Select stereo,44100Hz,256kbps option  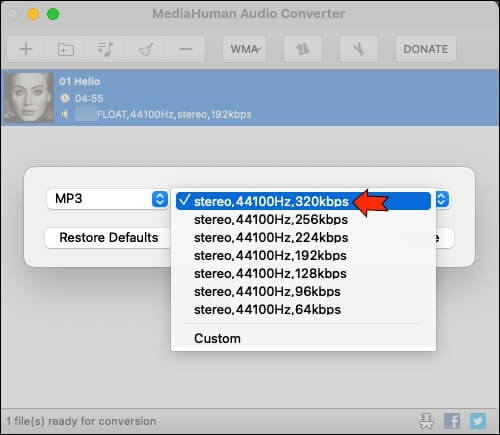(303, 219)
